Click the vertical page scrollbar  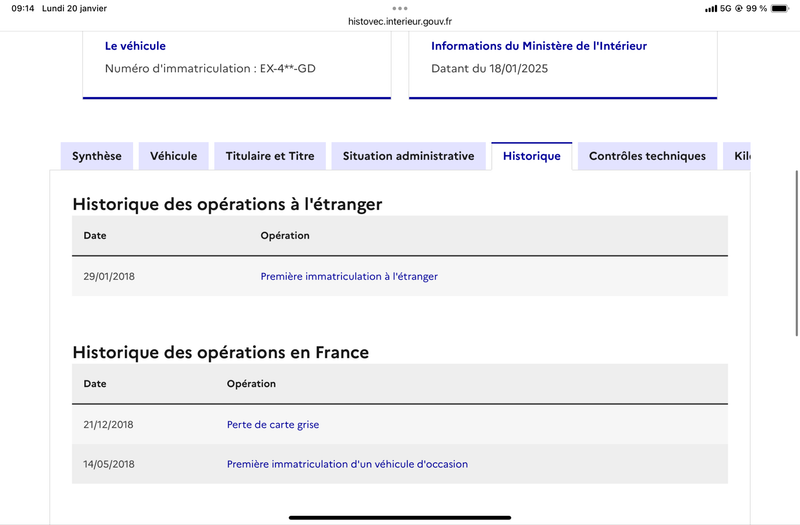[796, 254]
